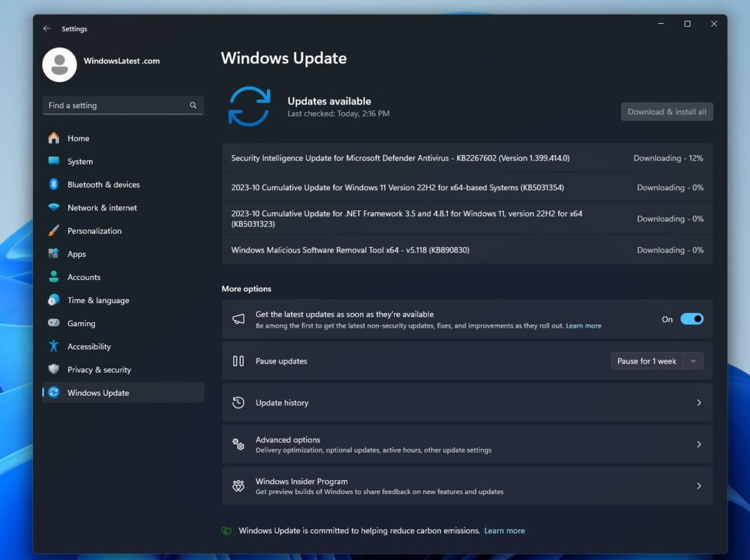The height and width of the screenshot is (560, 750).
Task: Open the Windows Insider Program page
Action: click(x=468, y=486)
